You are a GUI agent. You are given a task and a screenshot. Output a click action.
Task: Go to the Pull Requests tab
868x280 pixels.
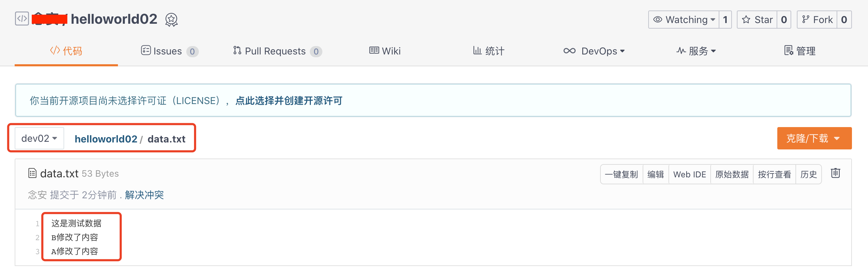(x=277, y=51)
